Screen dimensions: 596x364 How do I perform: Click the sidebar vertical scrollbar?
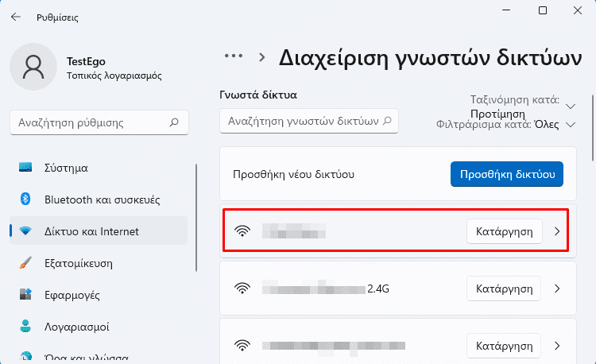coord(196,217)
